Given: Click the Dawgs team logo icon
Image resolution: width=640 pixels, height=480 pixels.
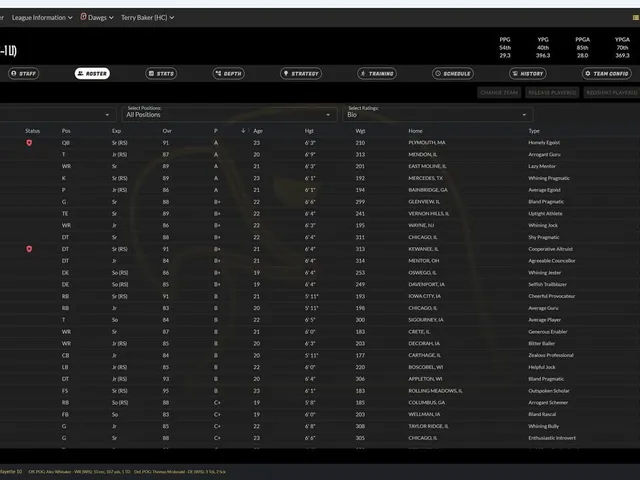Looking at the screenshot, I should coord(83,17).
